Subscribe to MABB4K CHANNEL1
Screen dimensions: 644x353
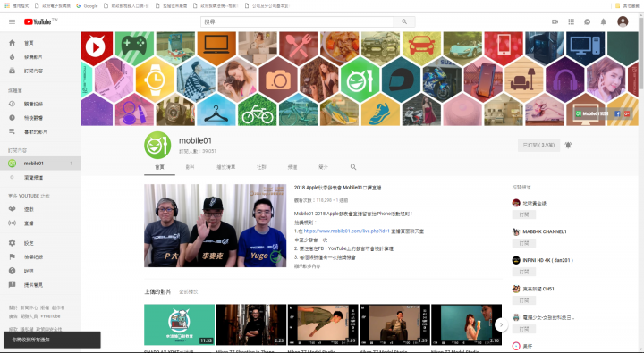pyautogui.click(x=523, y=243)
